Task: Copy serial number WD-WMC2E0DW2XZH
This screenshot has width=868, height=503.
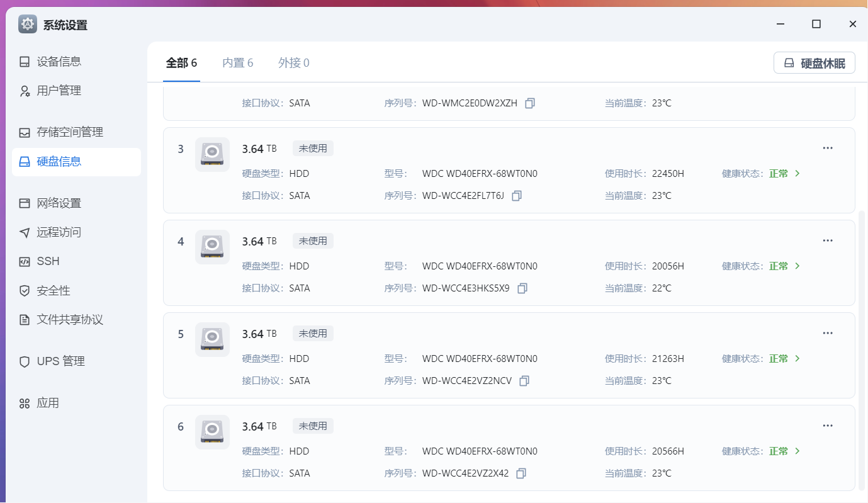Action: click(530, 103)
